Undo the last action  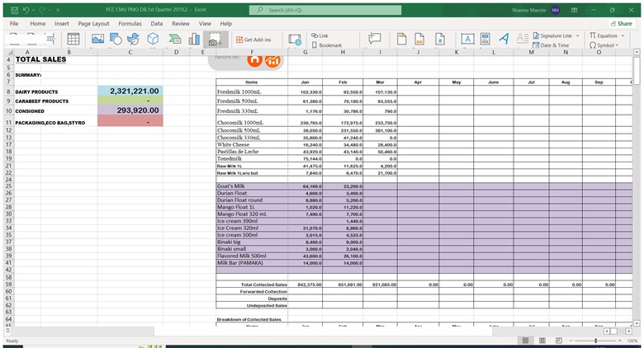(26, 10)
